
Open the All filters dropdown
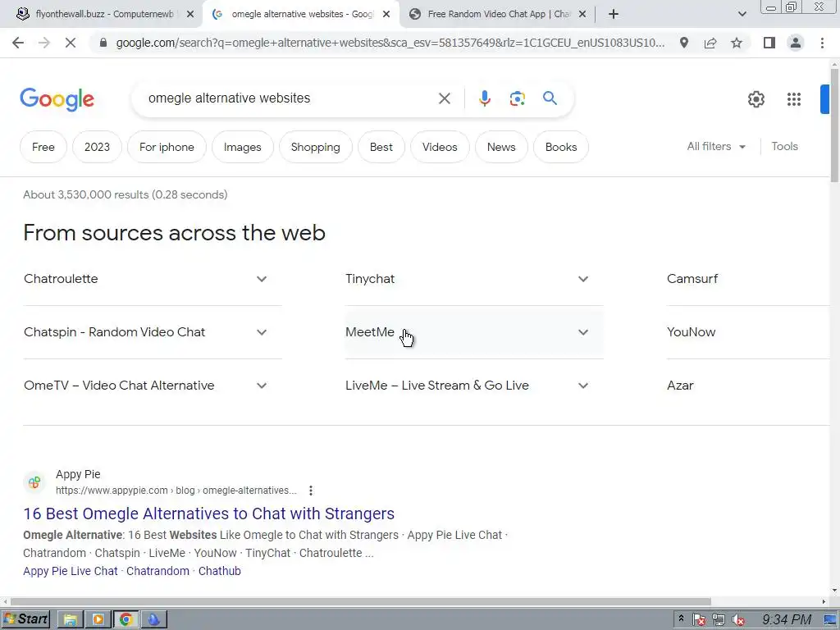point(716,146)
